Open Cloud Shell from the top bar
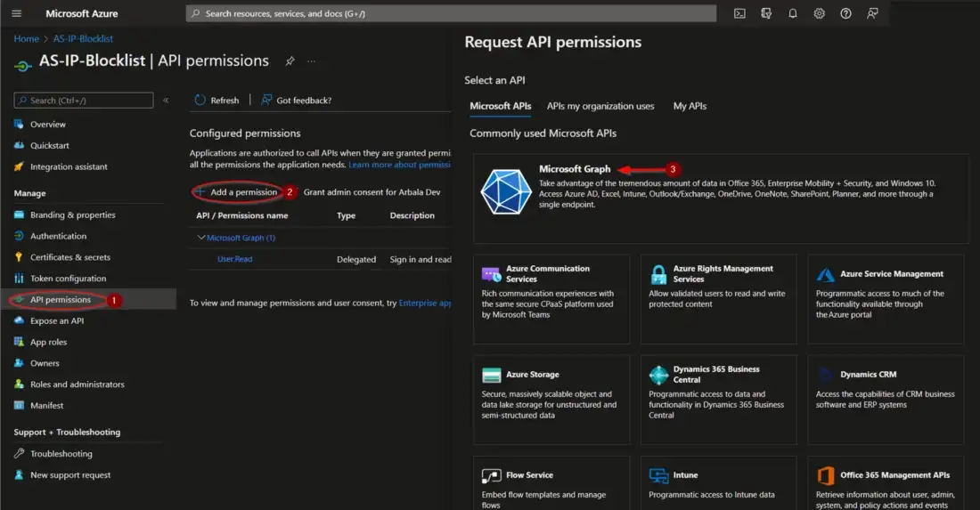This screenshot has width=980, height=510. (x=739, y=13)
